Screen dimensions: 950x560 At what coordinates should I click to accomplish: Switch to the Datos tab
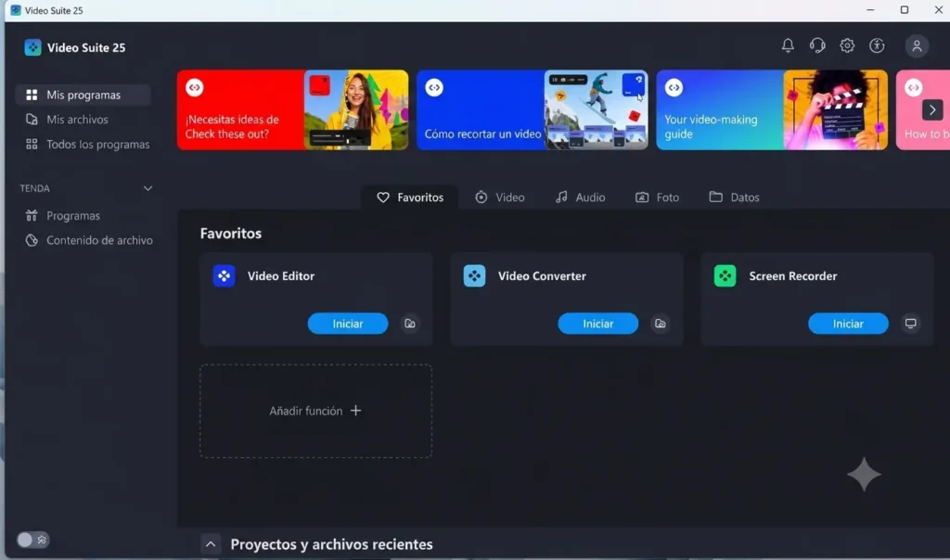pos(735,197)
